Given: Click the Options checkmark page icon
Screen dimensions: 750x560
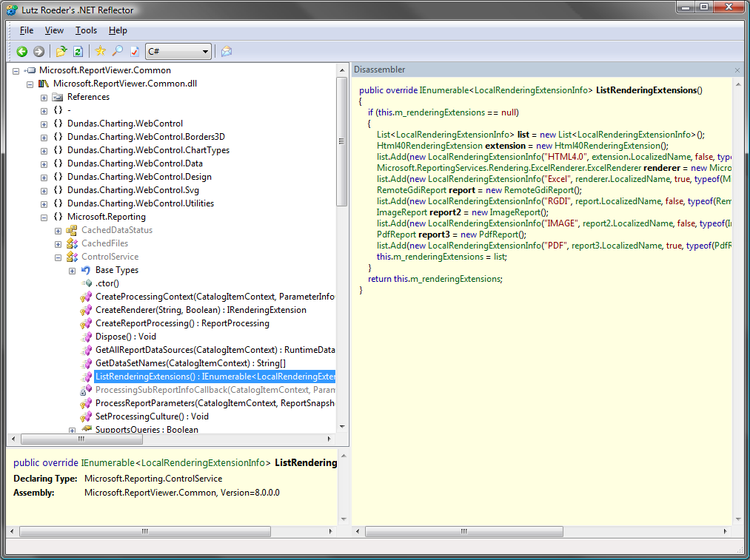Looking at the screenshot, I should tap(135, 51).
